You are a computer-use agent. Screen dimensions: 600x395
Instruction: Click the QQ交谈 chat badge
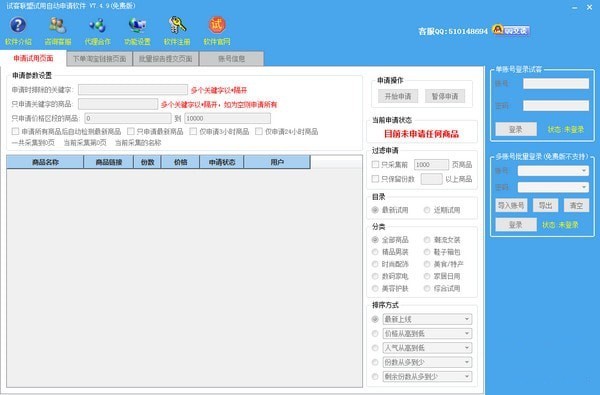[511, 30]
